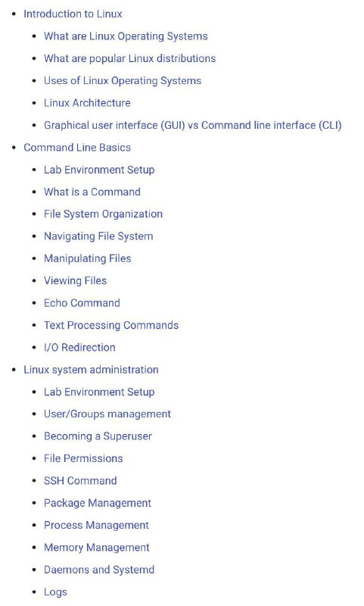Open the Logs link
This screenshot has height=606, width=364.
coord(55,592)
